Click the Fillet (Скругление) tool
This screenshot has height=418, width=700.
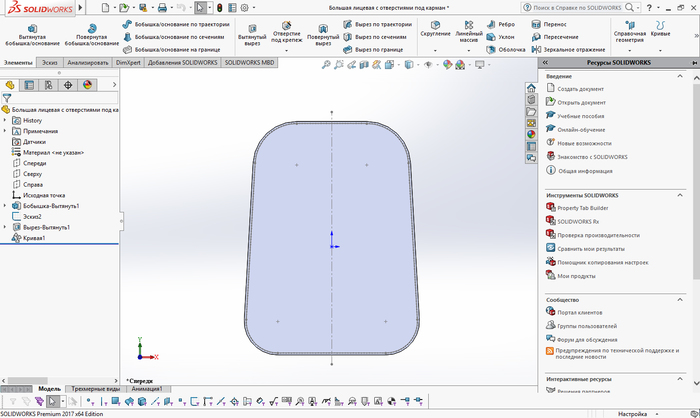tap(435, 29)
